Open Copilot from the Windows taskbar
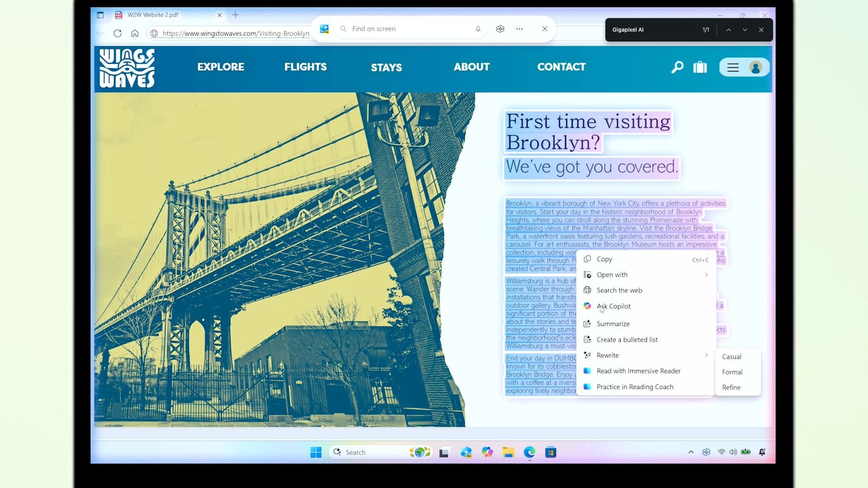Viewport: 868px width, 488px height. tap(487, 452)
